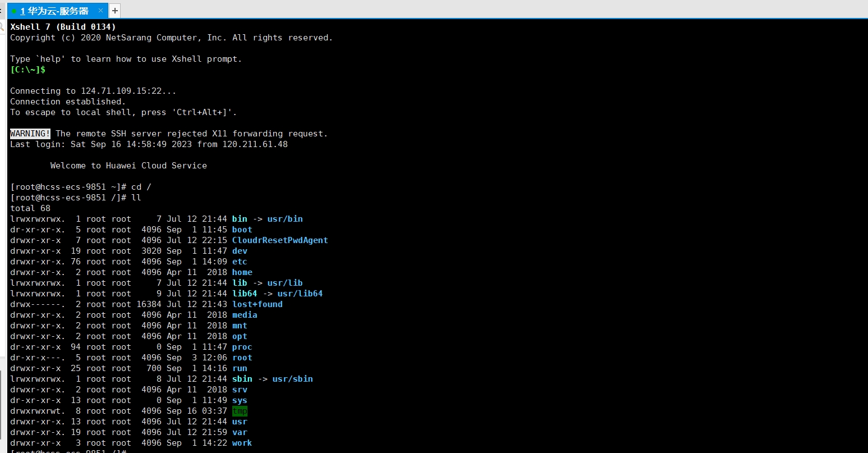Click the home directory name

pyautogui.click(x=242, y=272)
